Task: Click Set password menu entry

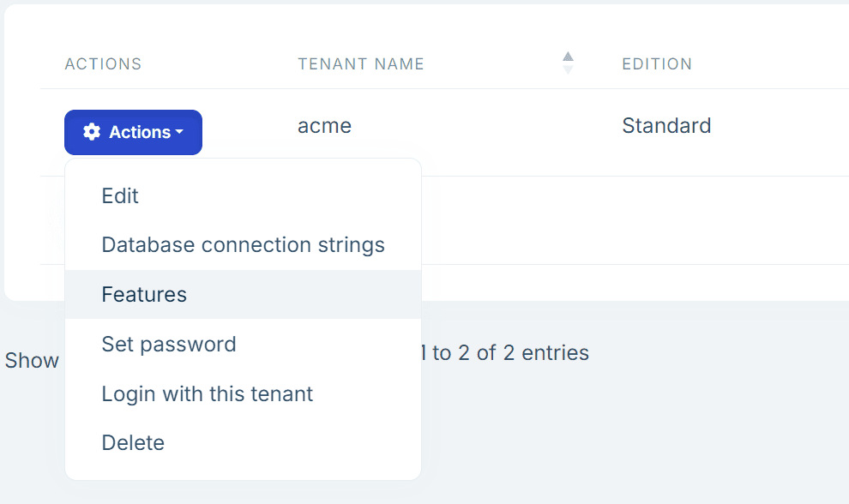Action: click(169, 345)
